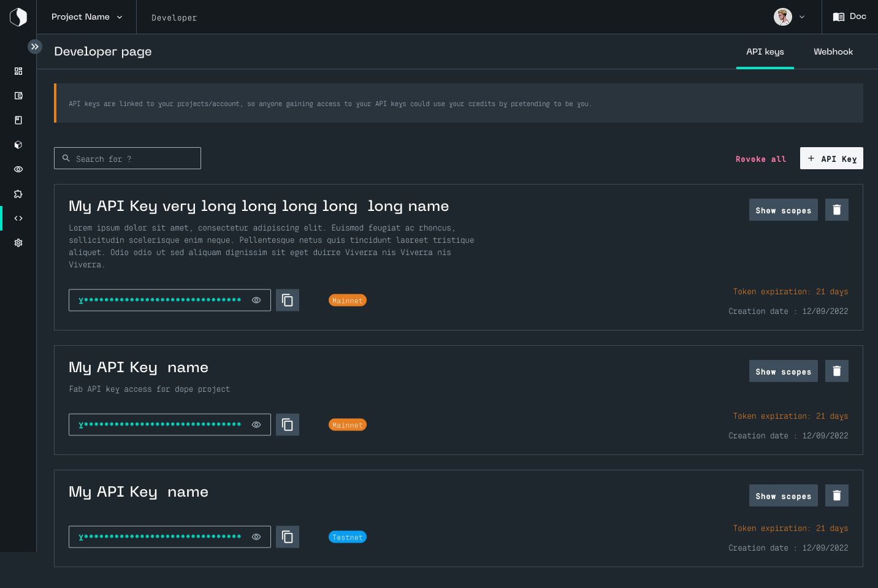Delete the key with the very long name
The height and width of the screenshot is (588, 878).
point(837,210)
